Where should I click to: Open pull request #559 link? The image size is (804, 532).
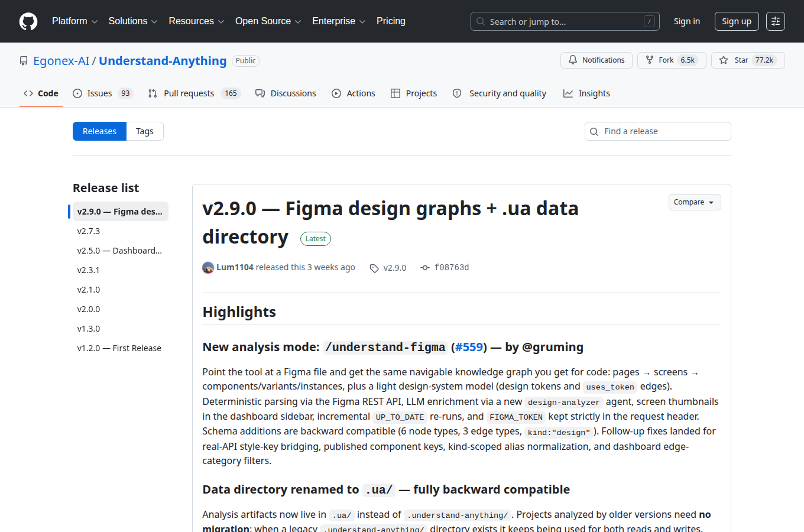tap(469, 347)
